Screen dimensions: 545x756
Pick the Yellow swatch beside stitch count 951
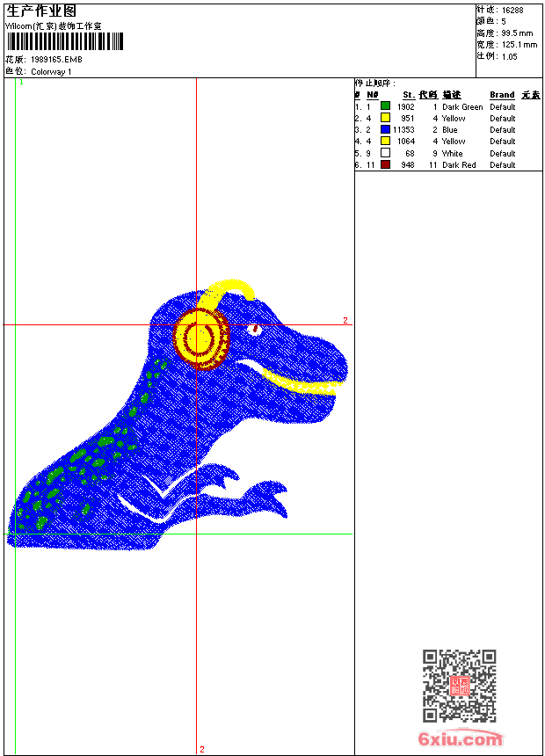pyautogui.click(x=385, y=118)
